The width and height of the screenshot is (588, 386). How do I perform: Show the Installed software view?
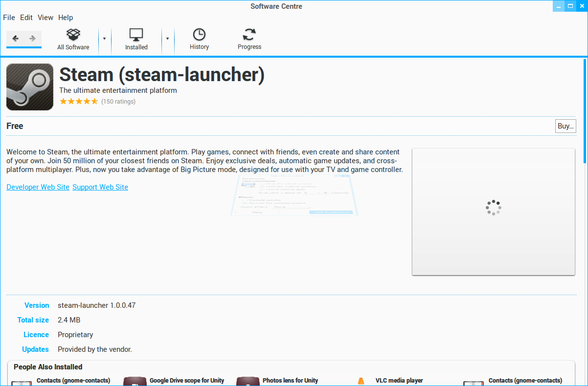tap(136, 40)
